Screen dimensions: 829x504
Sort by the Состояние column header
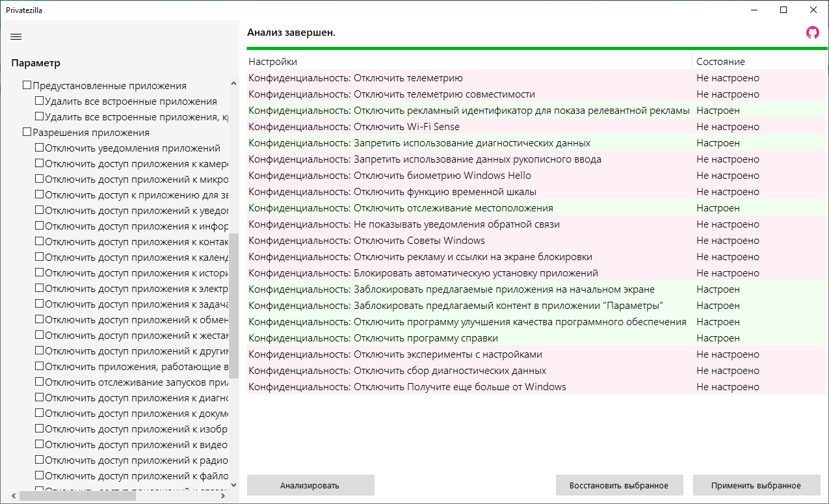(720, 62)
